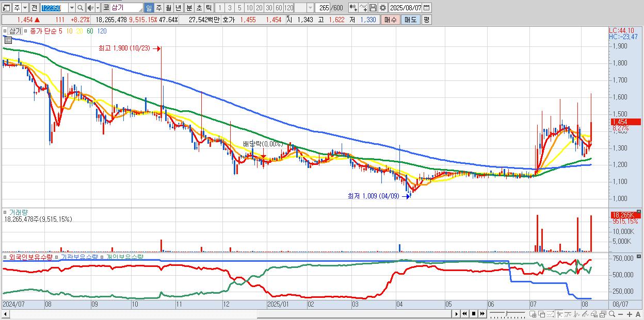Select tick 틱 period
The image size is (644, 320).
tap(208, 8)
